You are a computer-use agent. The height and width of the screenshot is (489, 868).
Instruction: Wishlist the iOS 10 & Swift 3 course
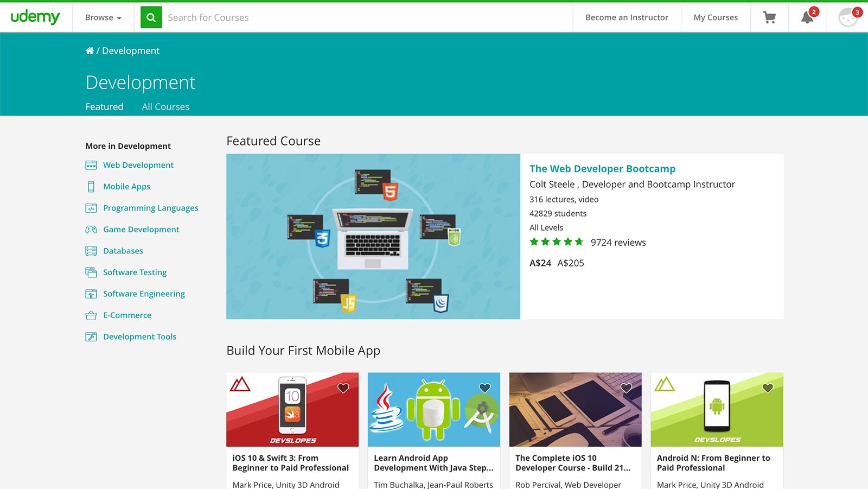click(343, 388)
